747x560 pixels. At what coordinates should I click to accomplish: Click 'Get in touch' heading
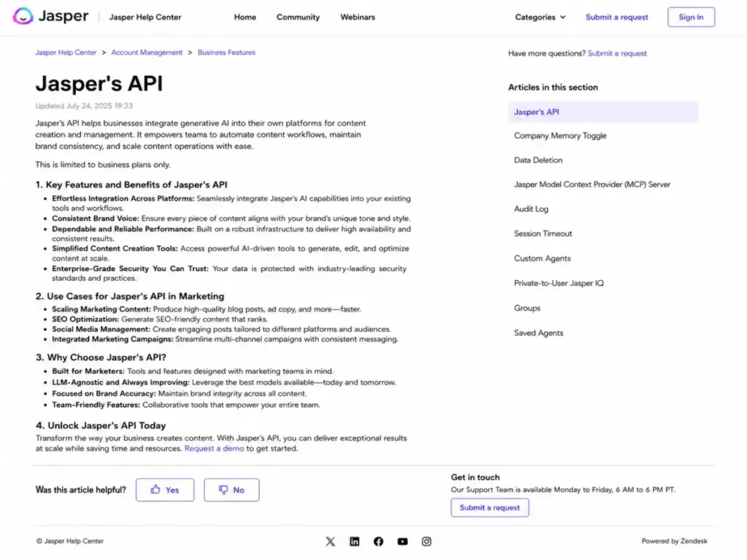click(x=475, y=477)
